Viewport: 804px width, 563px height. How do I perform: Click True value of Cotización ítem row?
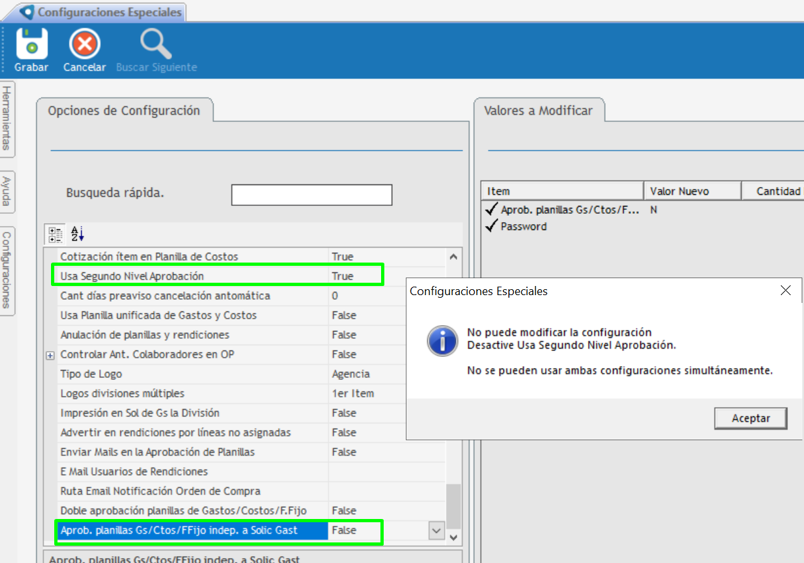pyautogui.click(x=343, y=256)
